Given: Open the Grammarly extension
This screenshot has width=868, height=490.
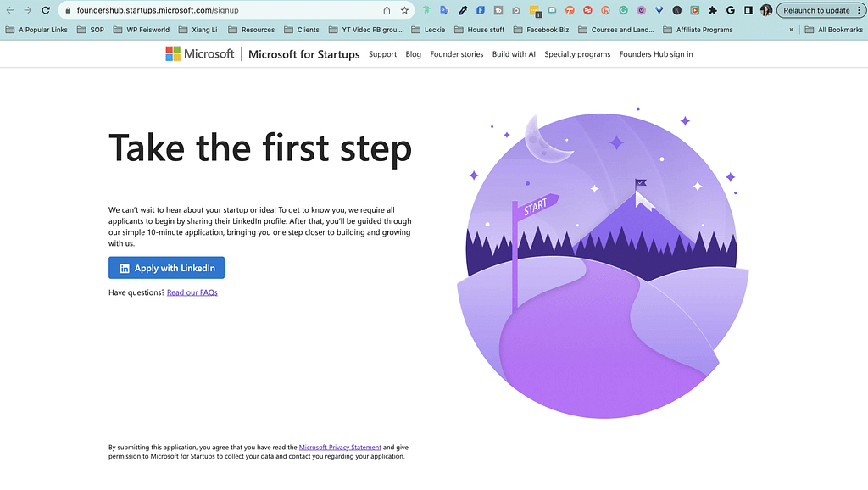Looking at the screenshot, I should [x=623, y=10].
